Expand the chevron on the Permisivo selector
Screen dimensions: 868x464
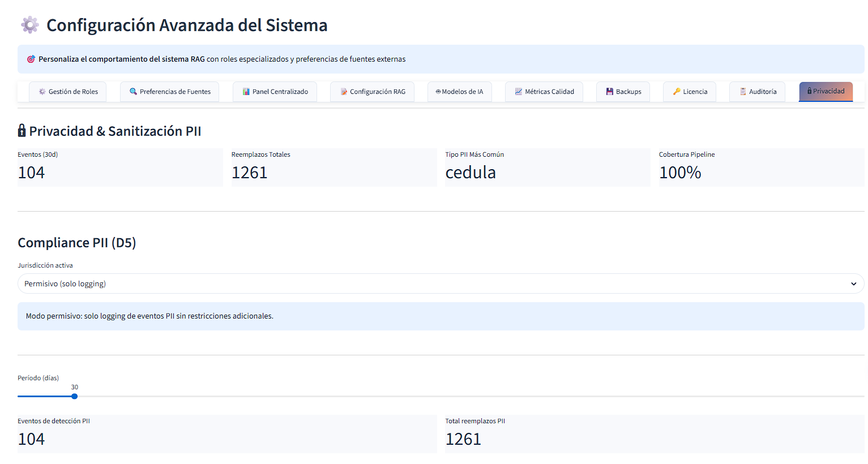tap(853, 283)
